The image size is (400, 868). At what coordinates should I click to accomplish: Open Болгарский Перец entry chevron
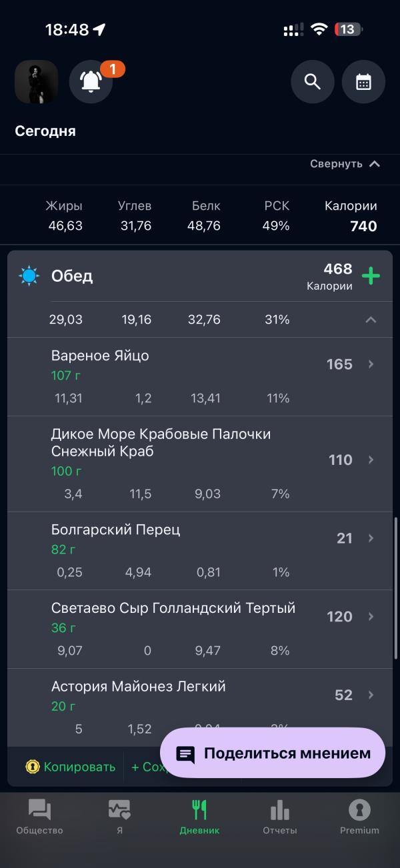point(371,538)
